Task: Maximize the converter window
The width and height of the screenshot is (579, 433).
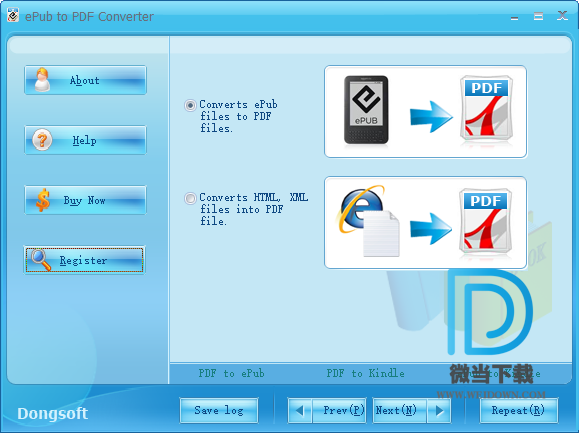Action: (x=538, y=16)
